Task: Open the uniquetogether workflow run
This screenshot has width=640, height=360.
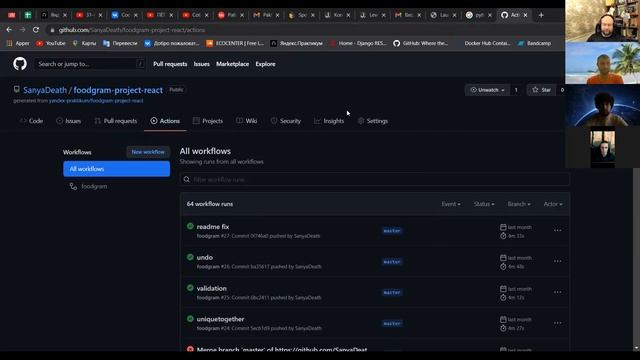Action: (x=220, y=319)
